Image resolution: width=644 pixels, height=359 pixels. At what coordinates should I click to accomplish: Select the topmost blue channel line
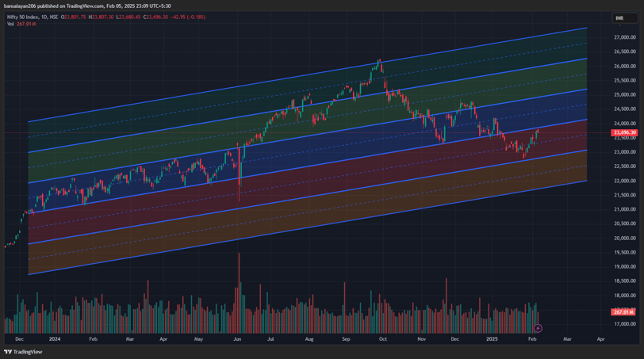[x=307, y=74]
